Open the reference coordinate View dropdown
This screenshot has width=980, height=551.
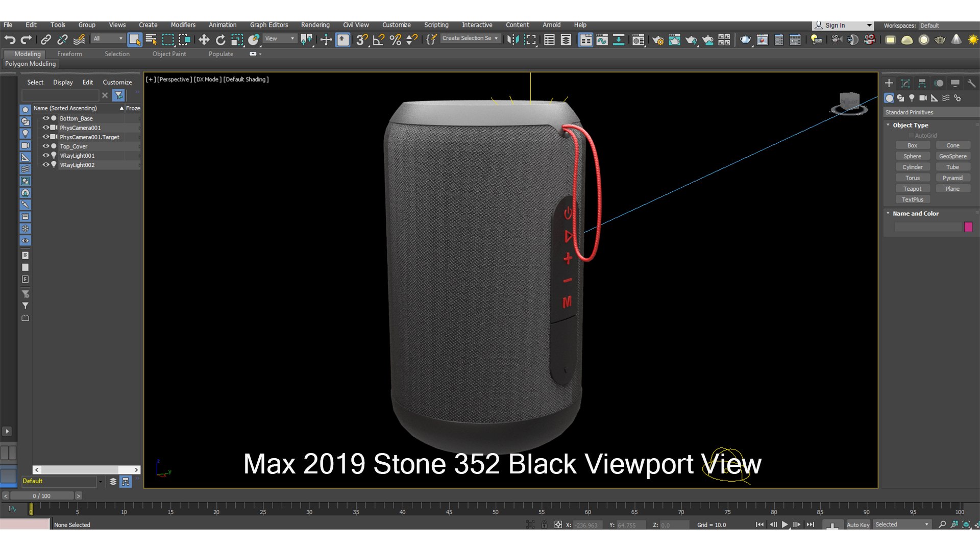point(280,39)
